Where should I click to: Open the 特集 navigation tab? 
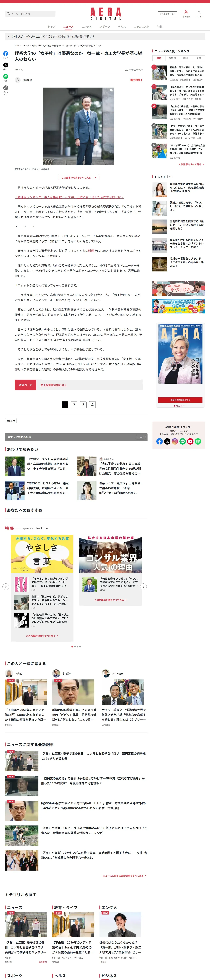click(x=160, y=27)
